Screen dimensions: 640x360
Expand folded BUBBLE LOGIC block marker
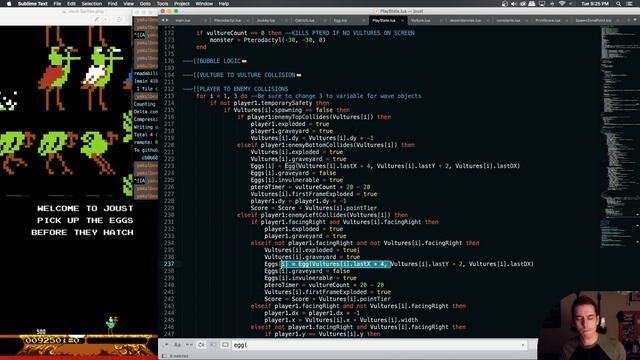244,61
